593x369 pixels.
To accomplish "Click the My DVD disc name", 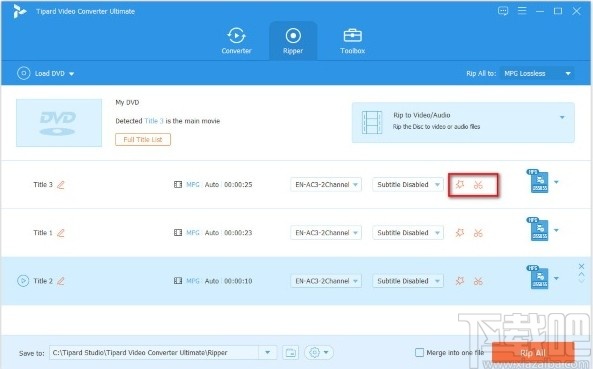I will (127, 102).
